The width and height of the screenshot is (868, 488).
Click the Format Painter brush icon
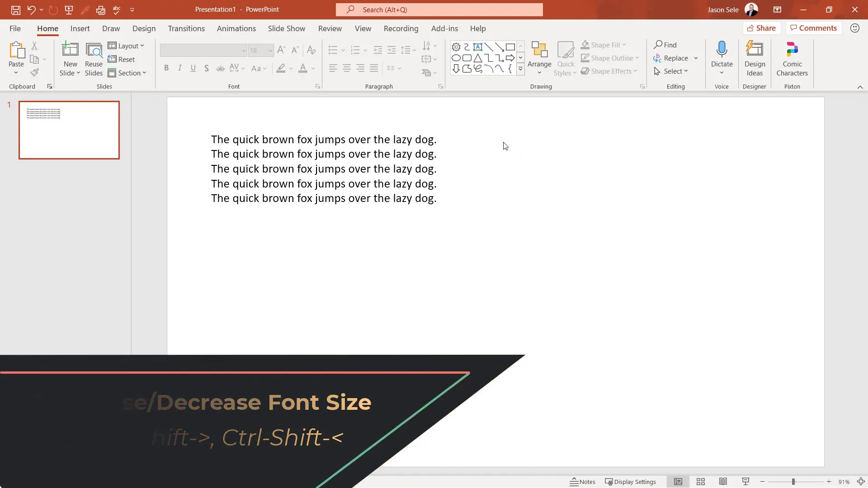34,73
